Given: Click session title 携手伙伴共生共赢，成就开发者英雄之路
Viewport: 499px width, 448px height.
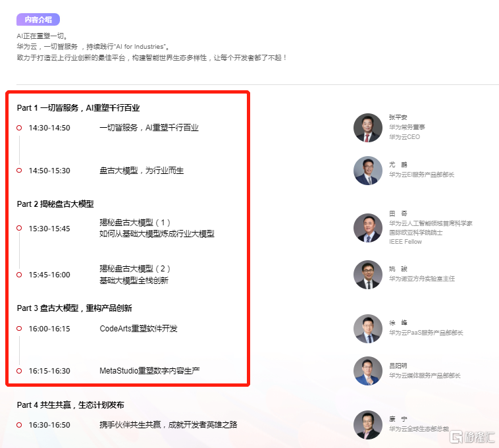Looking at the screenshot, I should click(x=169, y=425).
